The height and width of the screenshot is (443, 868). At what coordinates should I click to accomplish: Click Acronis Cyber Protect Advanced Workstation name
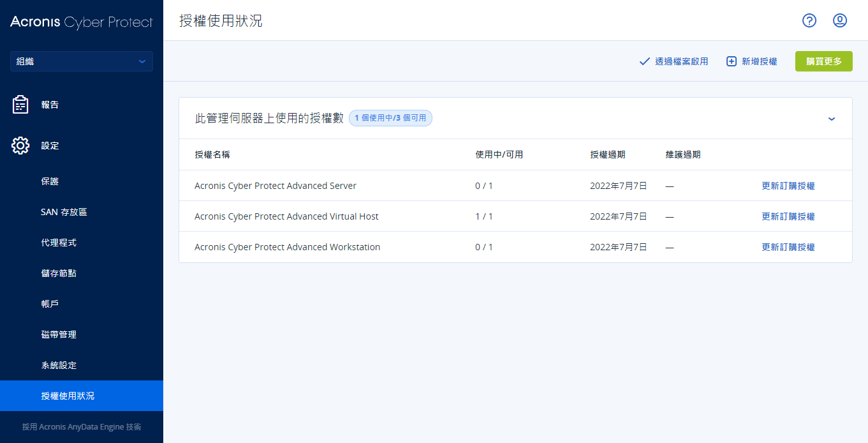point(288,247)
